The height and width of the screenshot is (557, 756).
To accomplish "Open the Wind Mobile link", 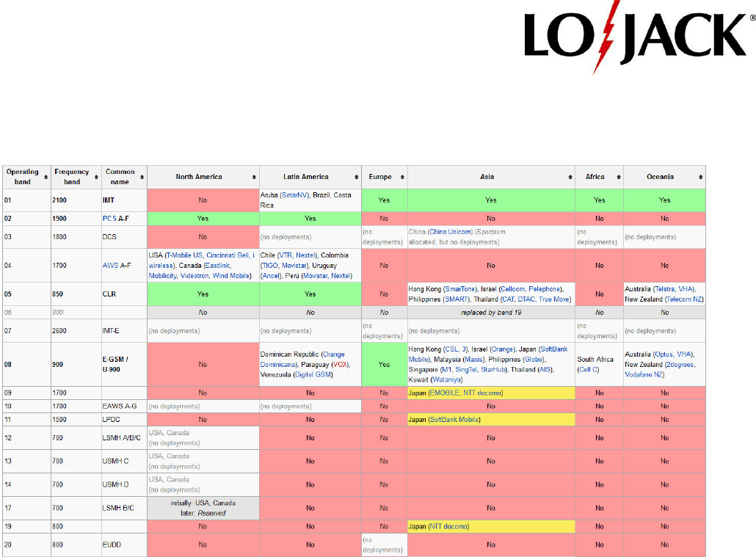I will point(231,276).
